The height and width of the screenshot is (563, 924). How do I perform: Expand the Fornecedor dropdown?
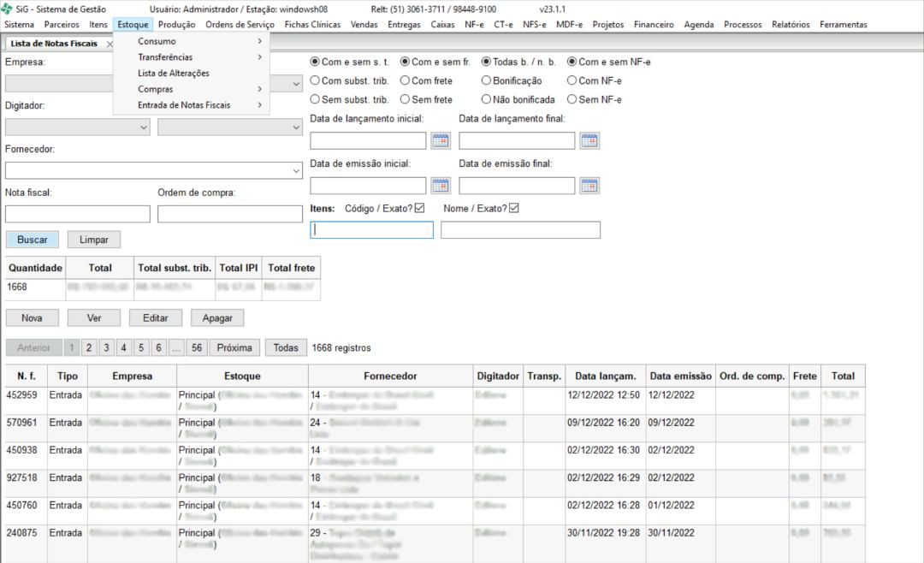coord(296,170)
